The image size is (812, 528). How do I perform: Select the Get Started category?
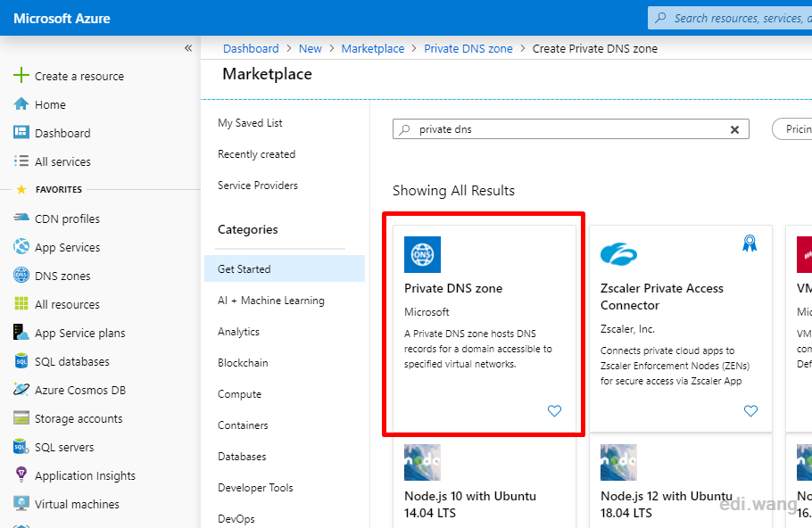click(285, 268)
